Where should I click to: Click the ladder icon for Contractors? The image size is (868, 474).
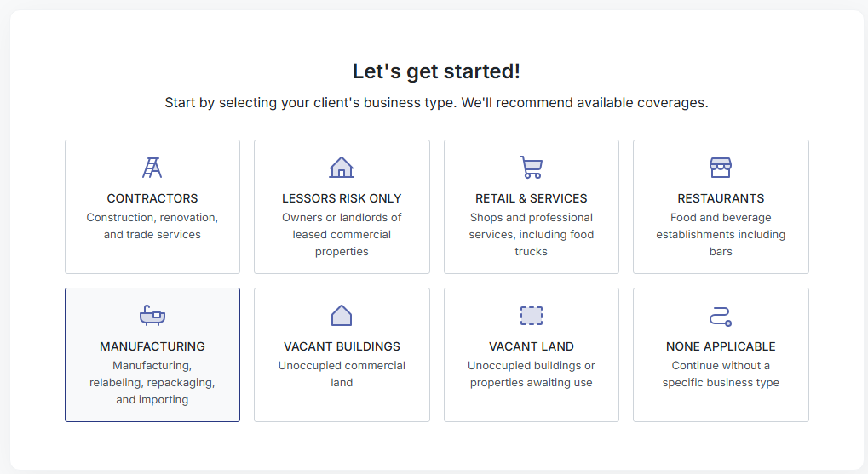coord(152,168)
